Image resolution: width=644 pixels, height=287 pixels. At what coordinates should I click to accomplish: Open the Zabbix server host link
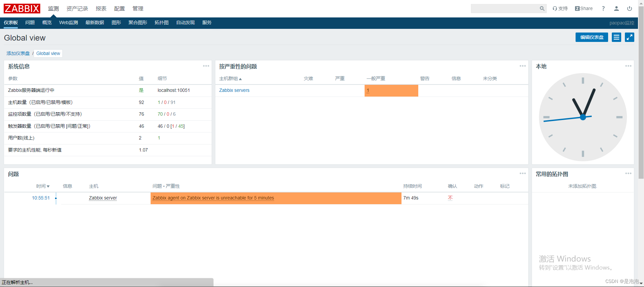tap(103, 198)
